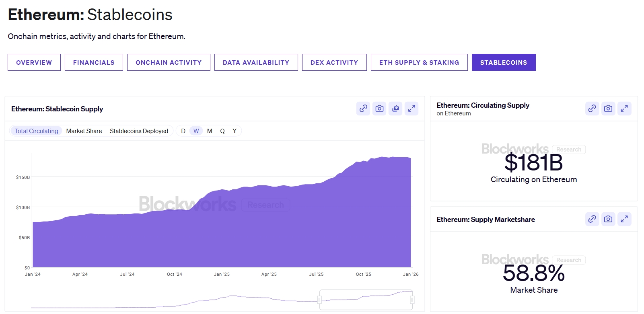Set chart interval to weekly (W)
The height and width of the screenshot is (314, 644).
click(196, 131)
